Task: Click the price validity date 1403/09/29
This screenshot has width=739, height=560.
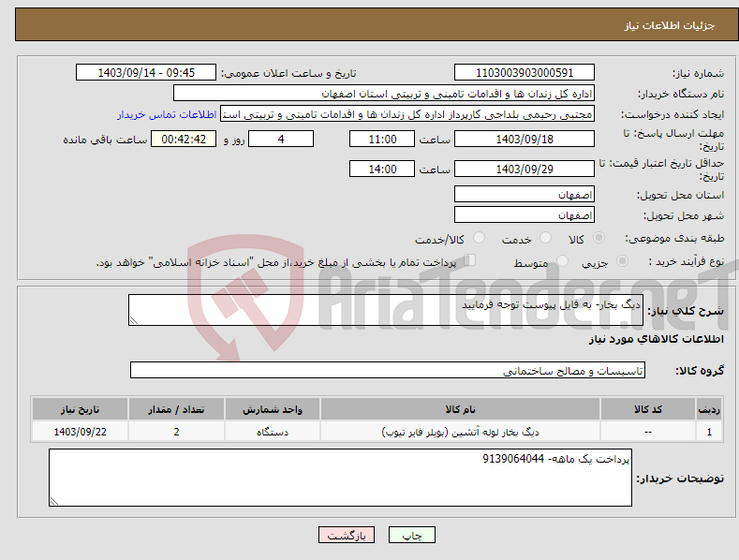Action: (525, 169)
